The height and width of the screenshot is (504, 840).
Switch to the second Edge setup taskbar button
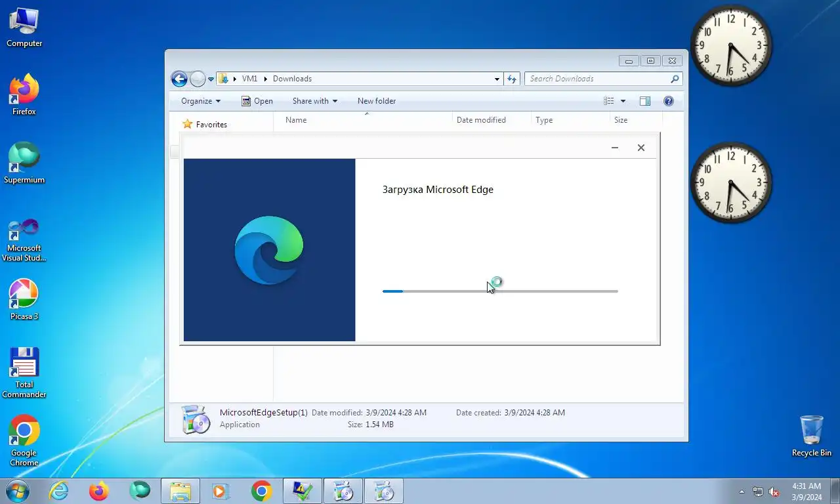[384, 491]
